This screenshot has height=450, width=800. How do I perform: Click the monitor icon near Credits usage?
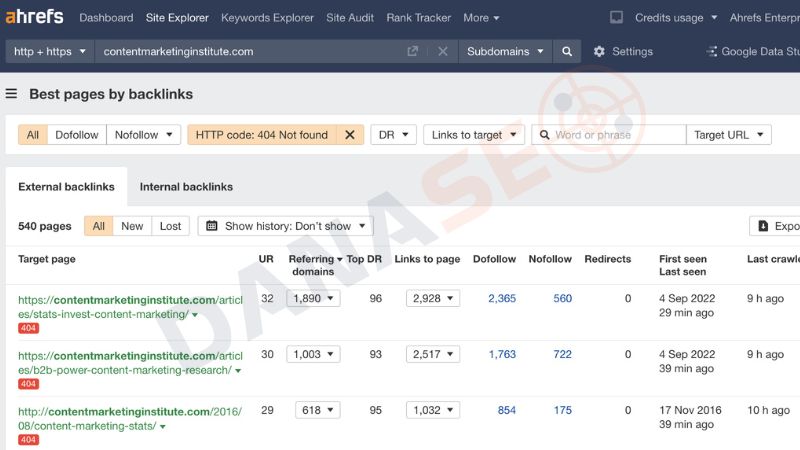tap(616, 18)
